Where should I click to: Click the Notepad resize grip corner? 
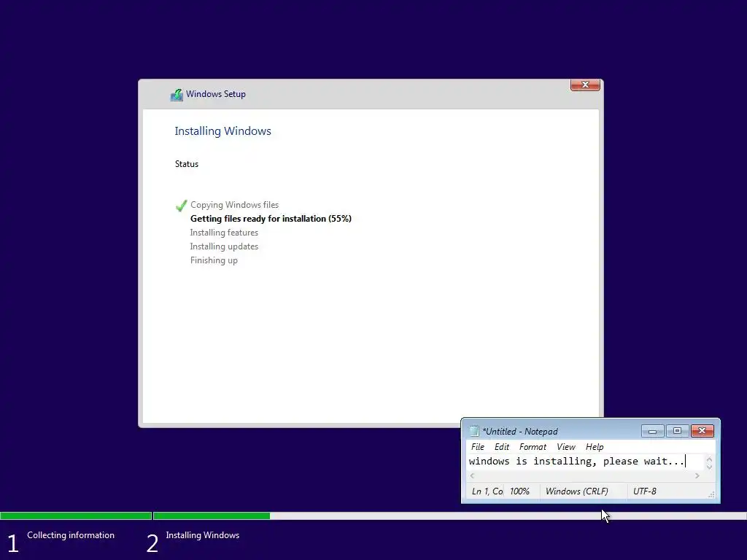click(711, 495)
